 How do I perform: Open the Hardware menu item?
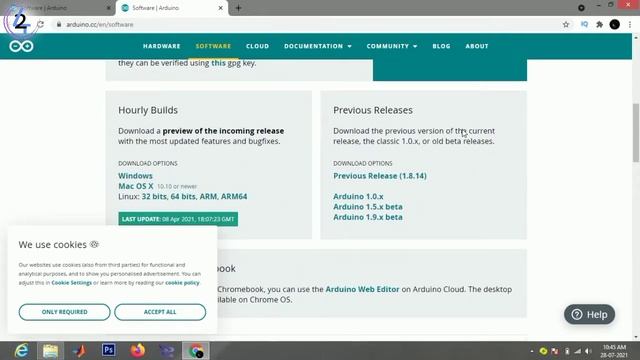[162, 46]
